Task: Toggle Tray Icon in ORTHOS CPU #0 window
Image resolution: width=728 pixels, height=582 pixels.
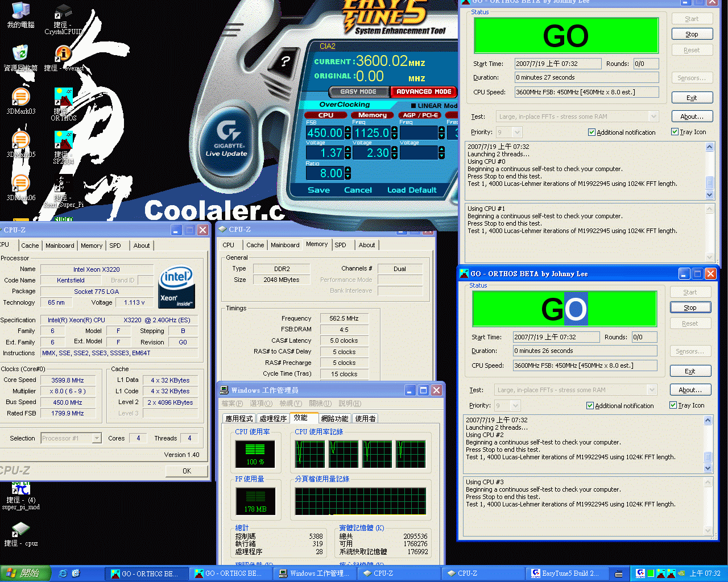Action: pyautogui.click(x=689, y=132)
